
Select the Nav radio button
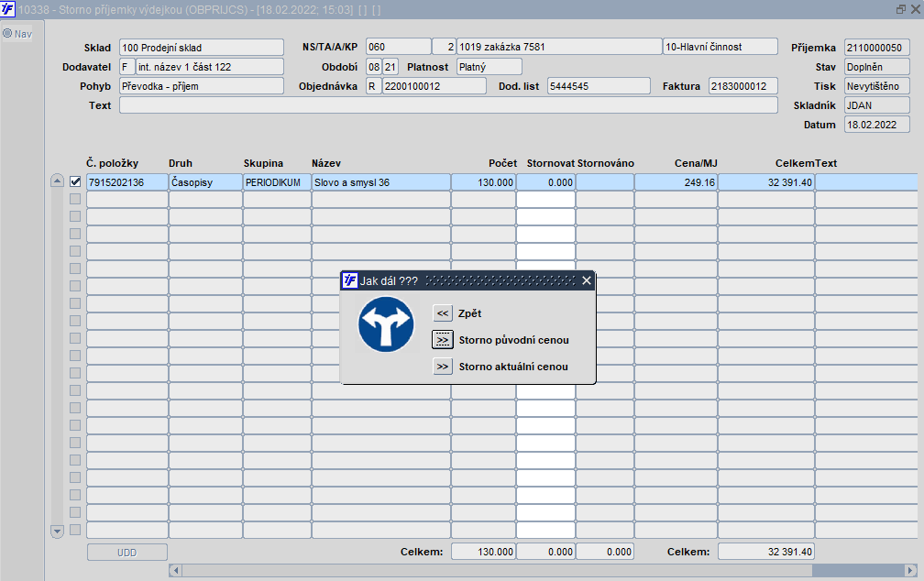[x=7, y=34]
